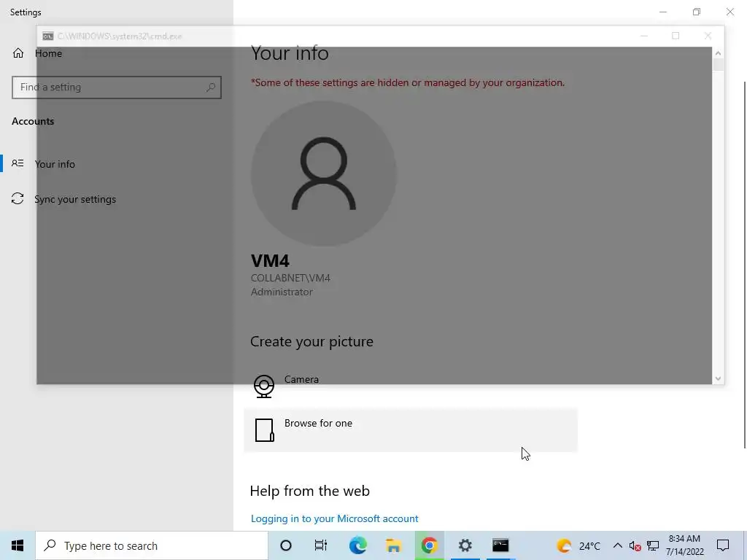Open Cortana circle icon on taskbar

pos(286,545)
